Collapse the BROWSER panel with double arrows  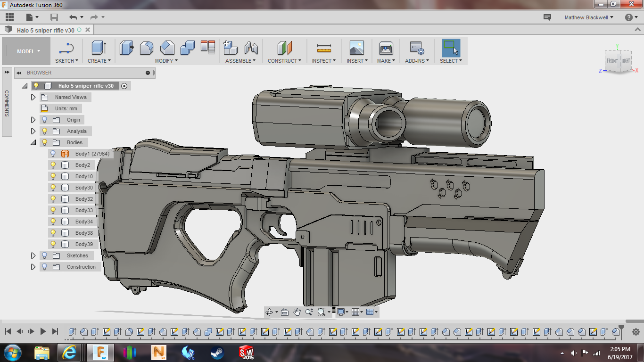coord(19,73)
